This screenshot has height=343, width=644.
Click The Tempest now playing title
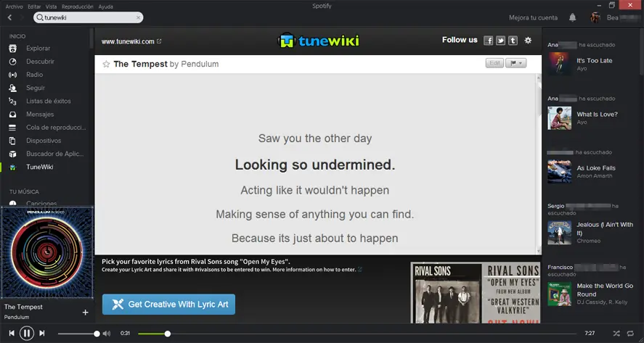coord(23,307)
